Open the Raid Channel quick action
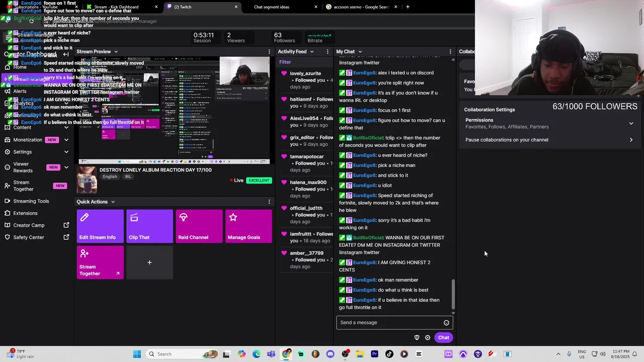This screenshot has width=644, height=362. [199, 226]
